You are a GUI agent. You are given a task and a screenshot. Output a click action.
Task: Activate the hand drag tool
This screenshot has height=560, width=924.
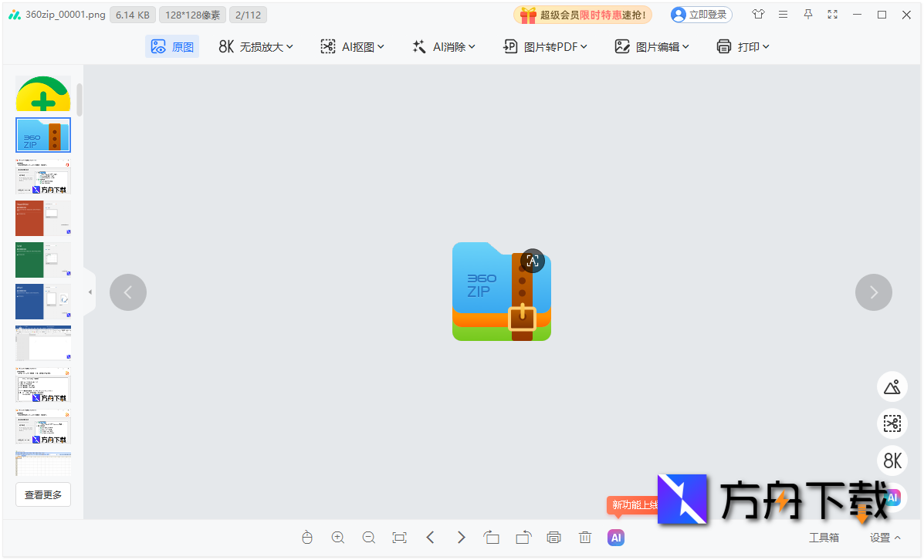point(307,537)
